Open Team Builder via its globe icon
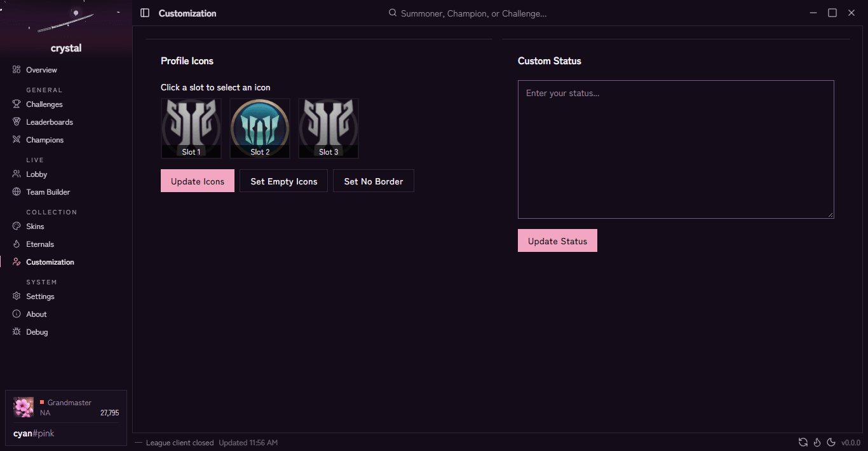Viewport: 868px width, 451px height. pyautogui.click(x=17, y=192)
